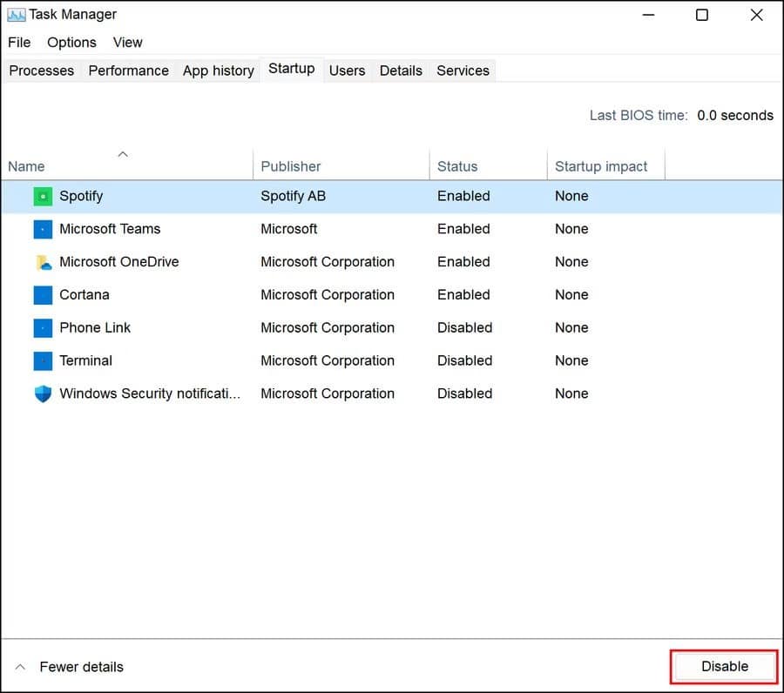Image resolution: width=784 pixels, height=693 pixels.
Task: Switch to the Processes tab
Action: pyautogui.click(x=41, y=71)
